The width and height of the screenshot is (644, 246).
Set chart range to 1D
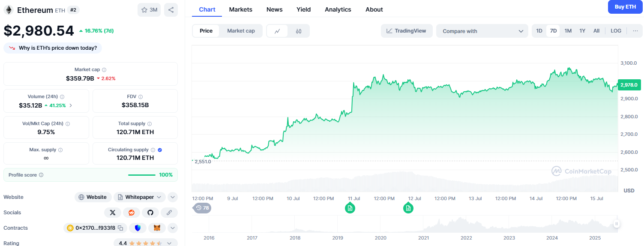coord(539,31)
